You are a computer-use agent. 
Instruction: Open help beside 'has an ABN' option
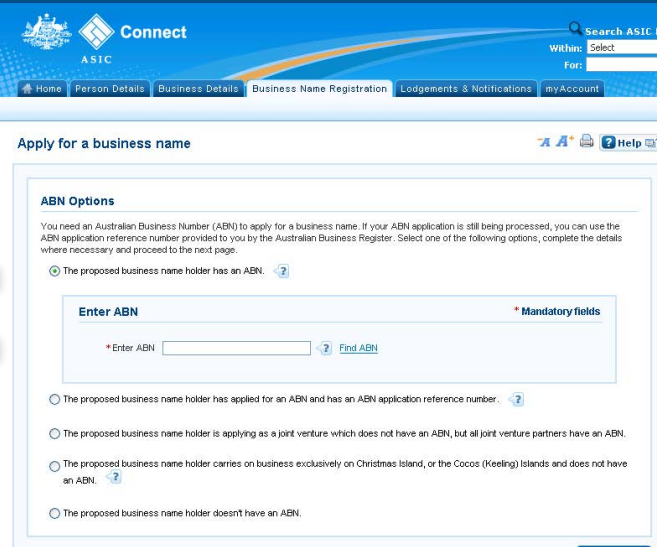(282, 271)
